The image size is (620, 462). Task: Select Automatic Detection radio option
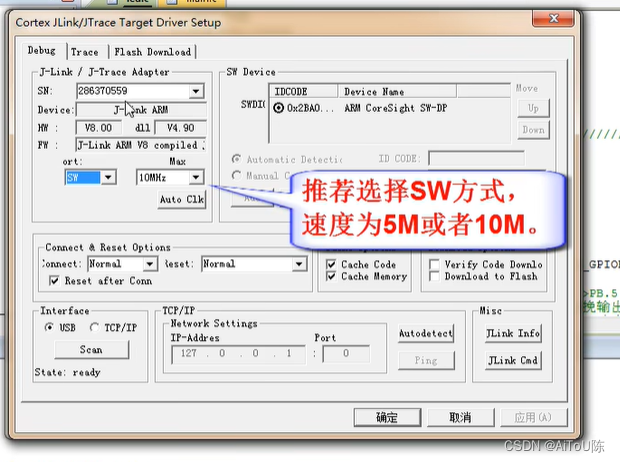[x=236, y=159]
